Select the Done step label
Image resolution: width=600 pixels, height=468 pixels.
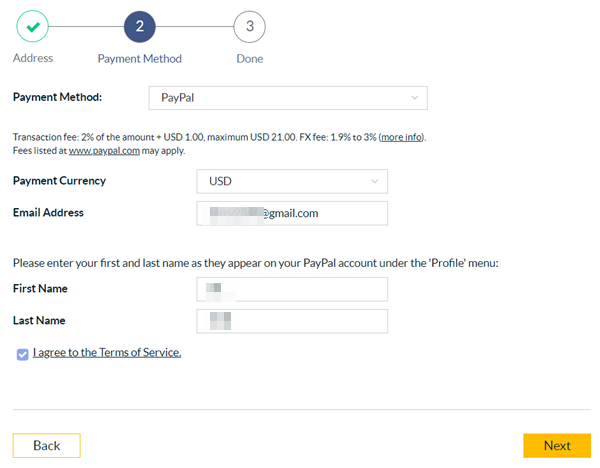[x=249, y=59]
